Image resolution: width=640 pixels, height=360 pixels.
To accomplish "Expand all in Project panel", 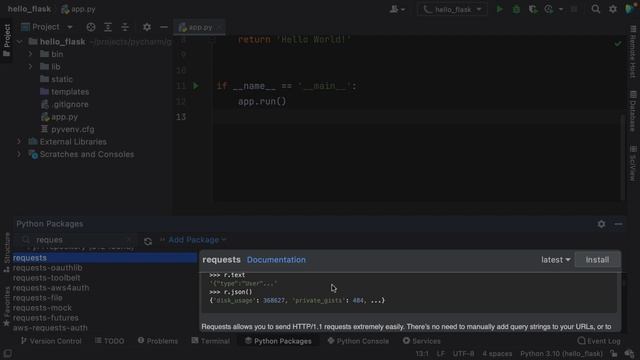I will pos(108,27).
